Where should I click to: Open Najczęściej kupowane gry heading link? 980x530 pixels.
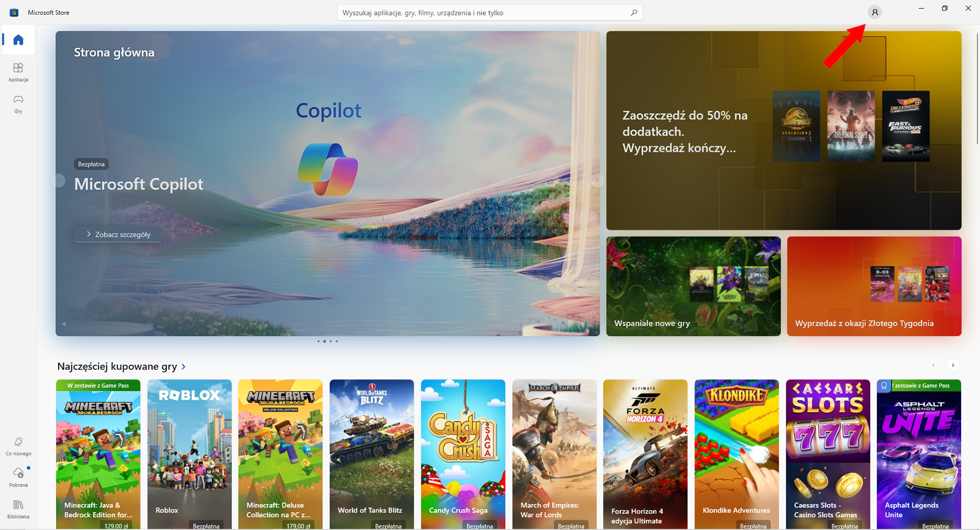pyautogui.click(x=117, y=366)
